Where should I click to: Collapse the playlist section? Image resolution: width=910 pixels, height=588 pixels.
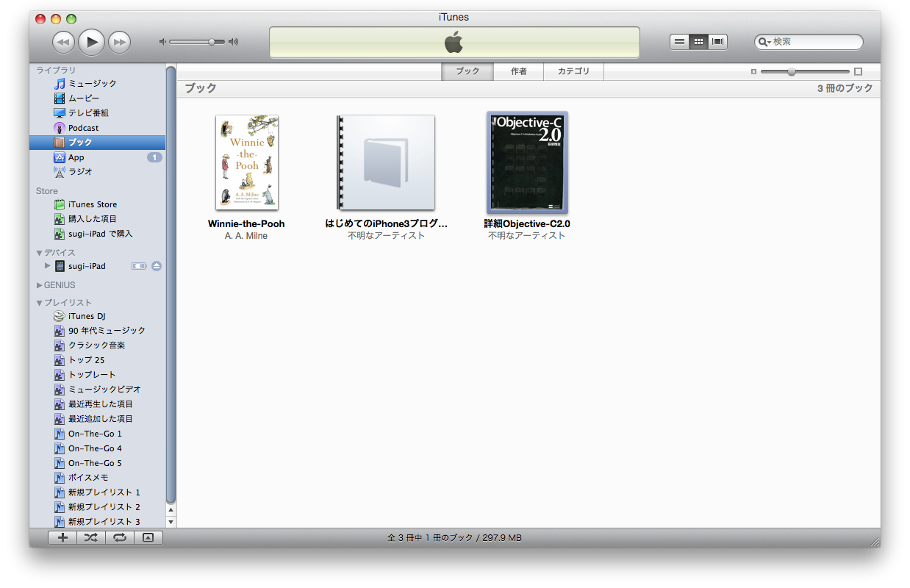click(x=40, y=303)
